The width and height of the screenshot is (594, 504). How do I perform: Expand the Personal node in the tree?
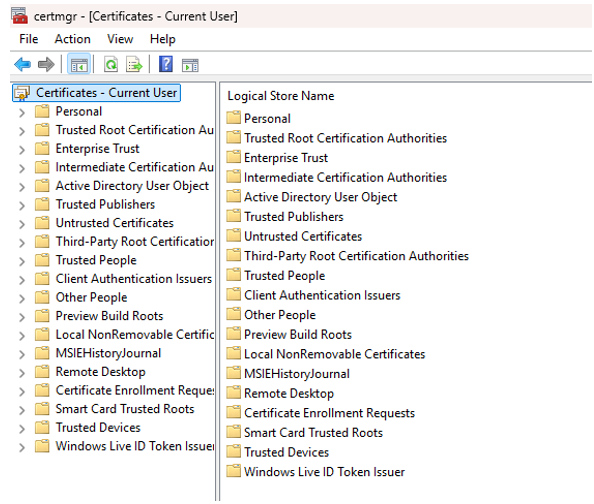22,113
